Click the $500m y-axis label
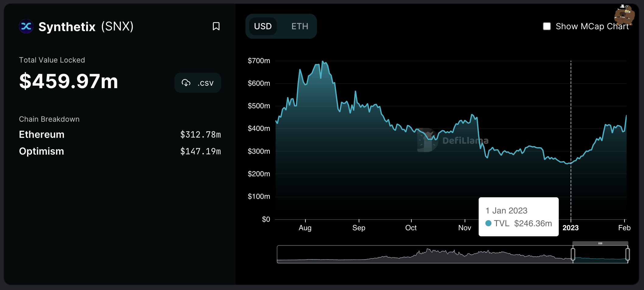This screenshot has height=290, width=644. click(259, 106)
